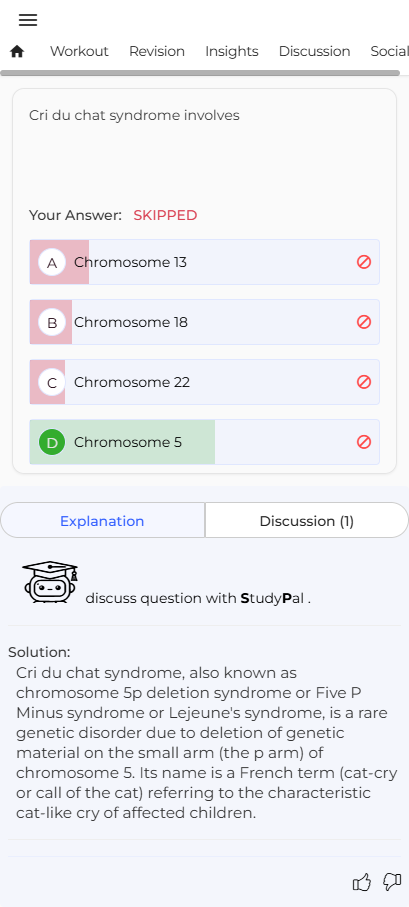Go to the home icon

point(17,51)
